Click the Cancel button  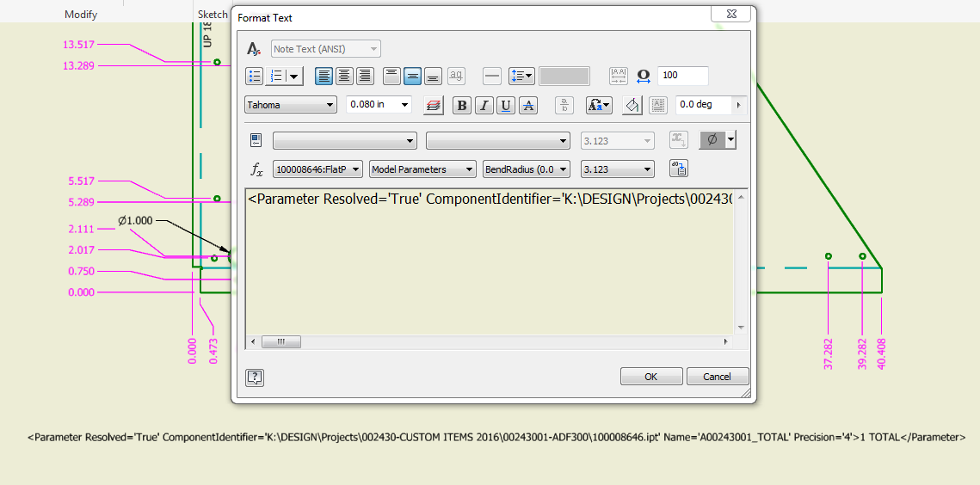click(x=718, y=377)
